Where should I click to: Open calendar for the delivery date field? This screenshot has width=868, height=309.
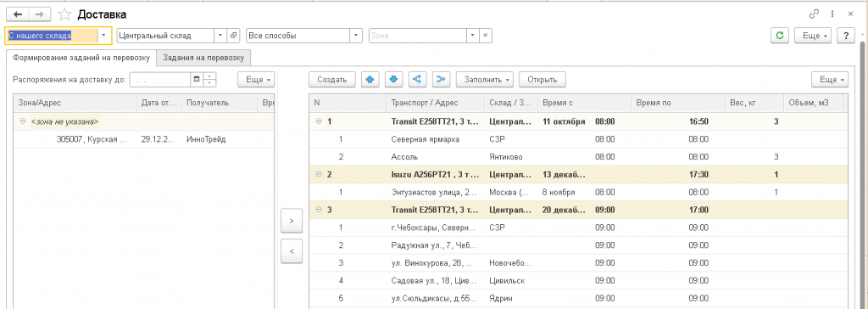197,79
